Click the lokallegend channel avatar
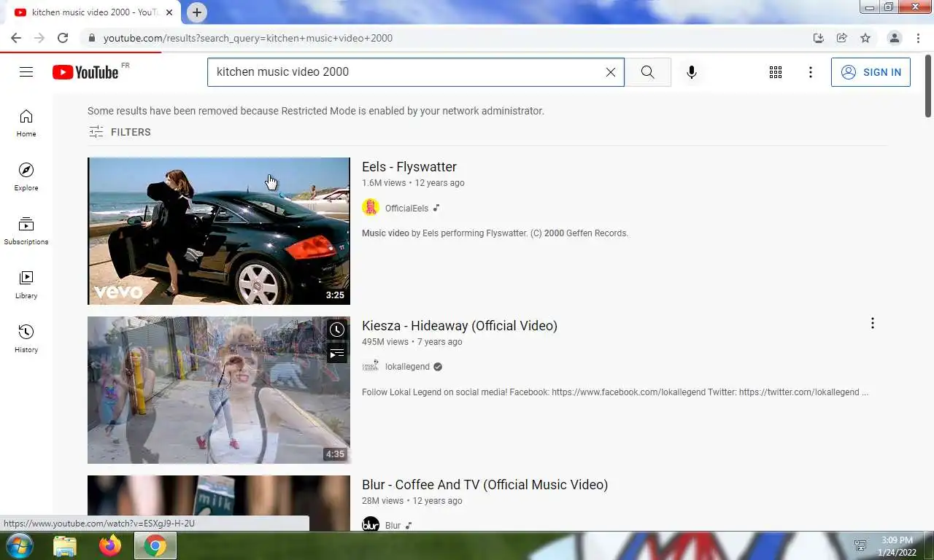Screen dimensions: 934x560 coord(371,367)
